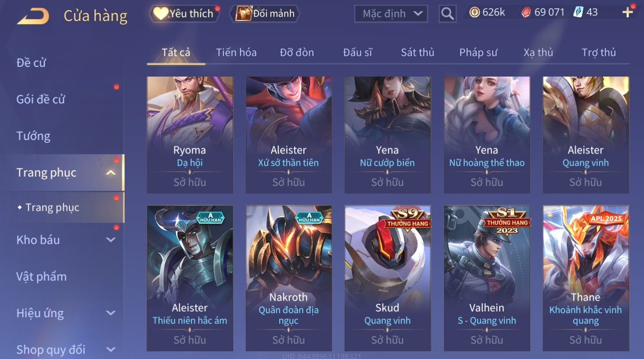The image size is (644, 359).
Task: Open the search magnifier icon
Action: 447,14
